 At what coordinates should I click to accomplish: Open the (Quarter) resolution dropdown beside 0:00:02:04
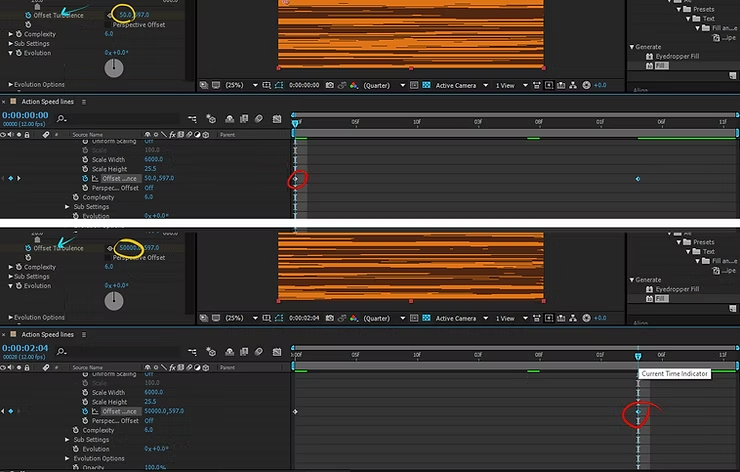(x=384, y=318)
